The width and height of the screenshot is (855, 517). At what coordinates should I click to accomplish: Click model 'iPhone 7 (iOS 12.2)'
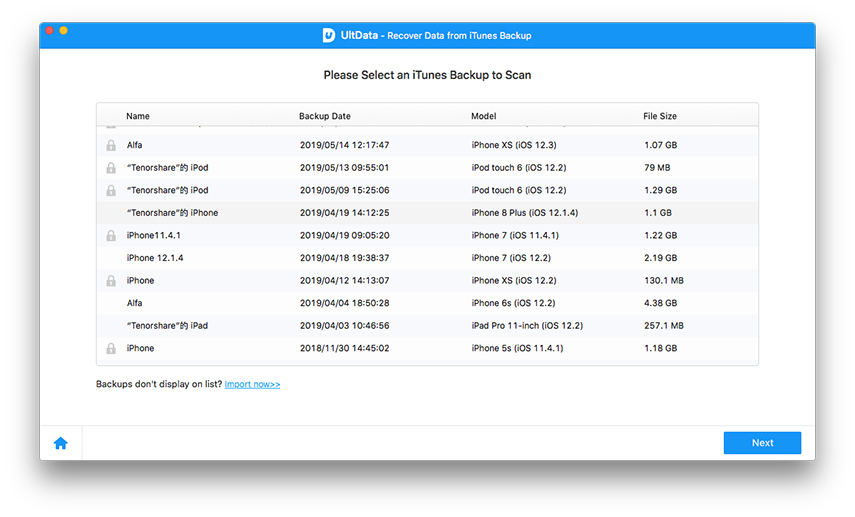511,258
